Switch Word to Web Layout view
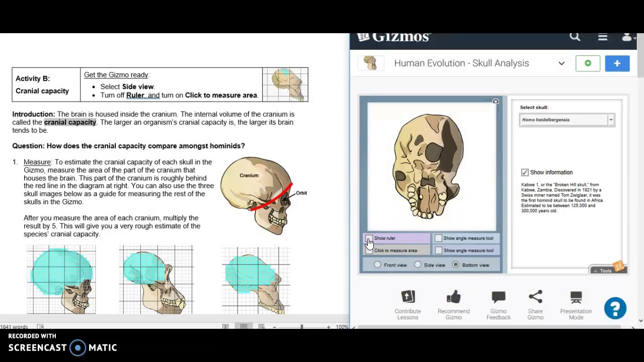This screenshot has height=362, width=644. 262,327
